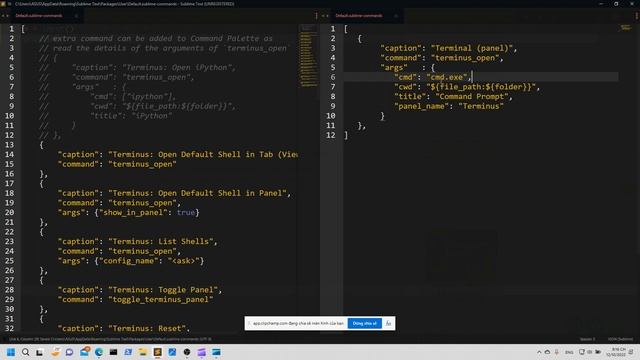Open the clock and date flyout
The height and width of the screenshot is (360, 640).
click(616, 352)
